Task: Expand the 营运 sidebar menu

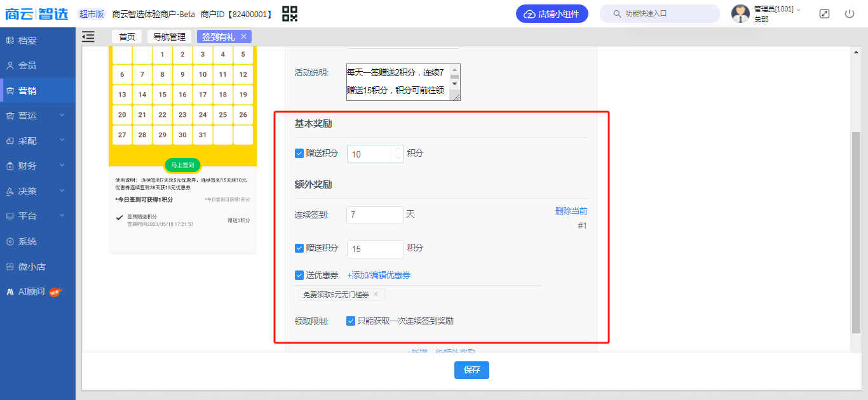Action: [37, 116]
